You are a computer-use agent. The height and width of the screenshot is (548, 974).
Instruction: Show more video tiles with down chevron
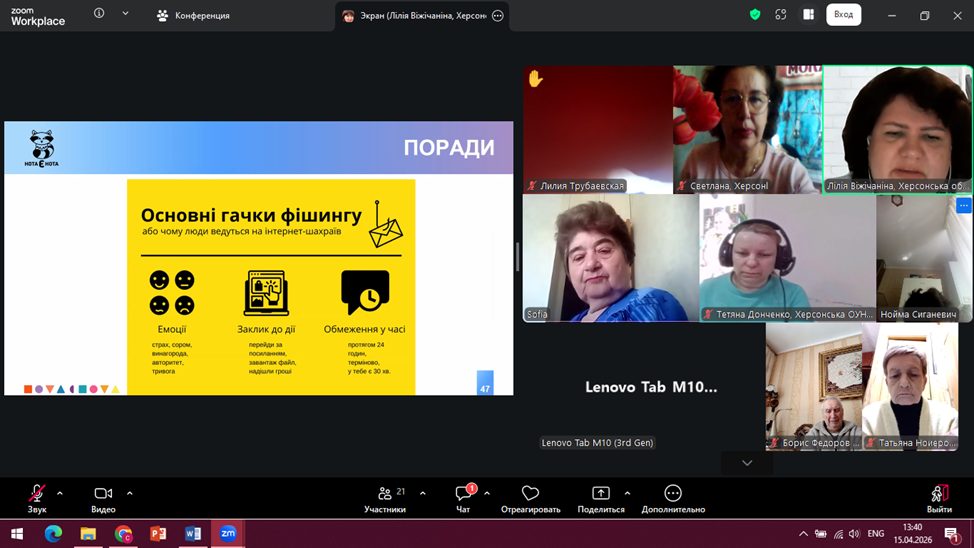(x=747, y=463)
